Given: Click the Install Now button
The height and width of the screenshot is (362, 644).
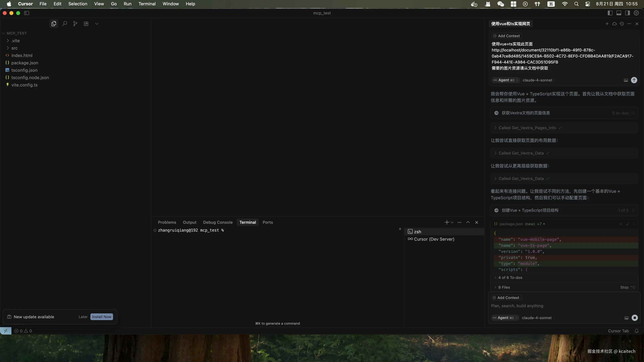Looking at the screenshot, I should pyautogui.click(x=101, y=317).
